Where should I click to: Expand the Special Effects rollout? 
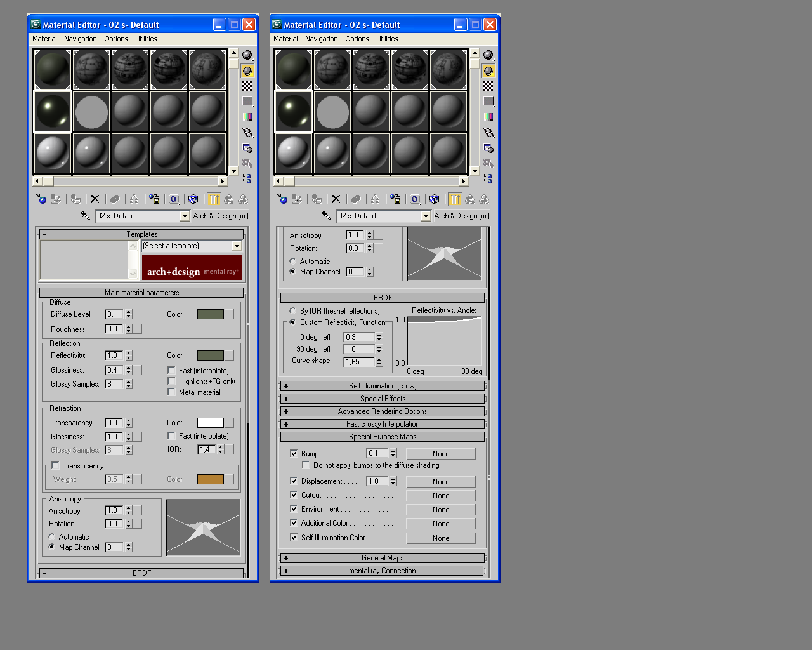[x=383, y=399]
